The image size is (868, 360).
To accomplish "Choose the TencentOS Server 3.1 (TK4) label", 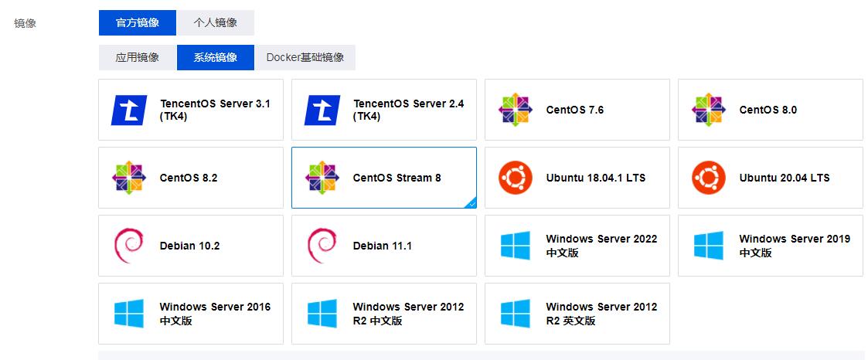I will (215, 110).
